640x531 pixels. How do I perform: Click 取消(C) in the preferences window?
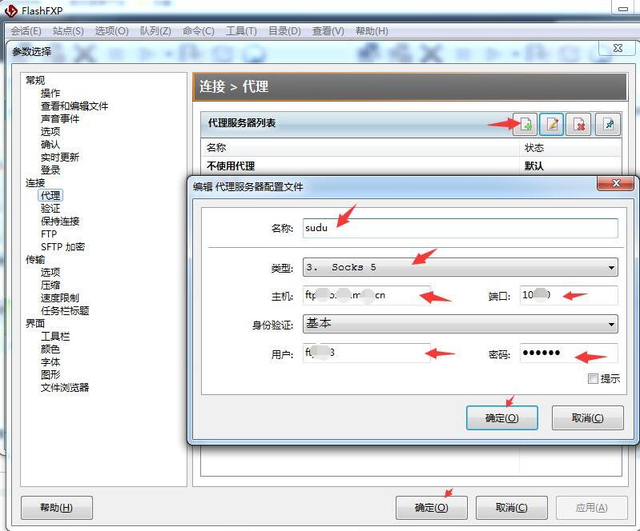(x=511, y=508)
